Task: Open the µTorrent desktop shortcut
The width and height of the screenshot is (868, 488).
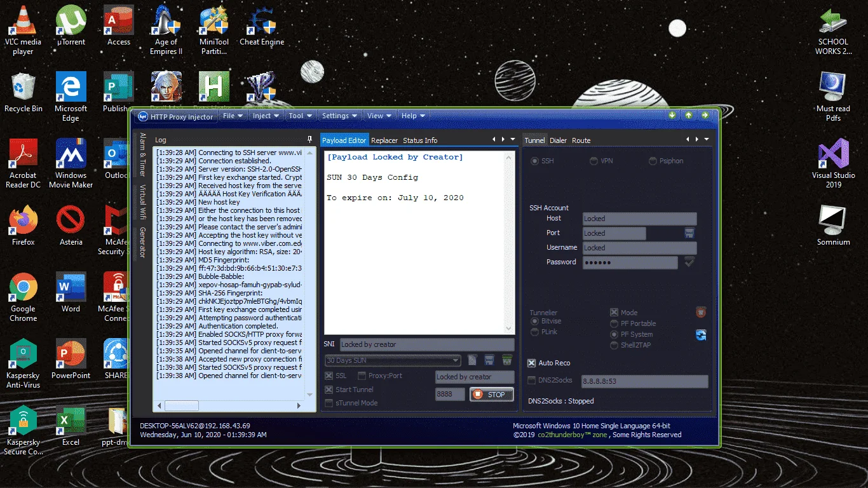Action: [71, 25]
